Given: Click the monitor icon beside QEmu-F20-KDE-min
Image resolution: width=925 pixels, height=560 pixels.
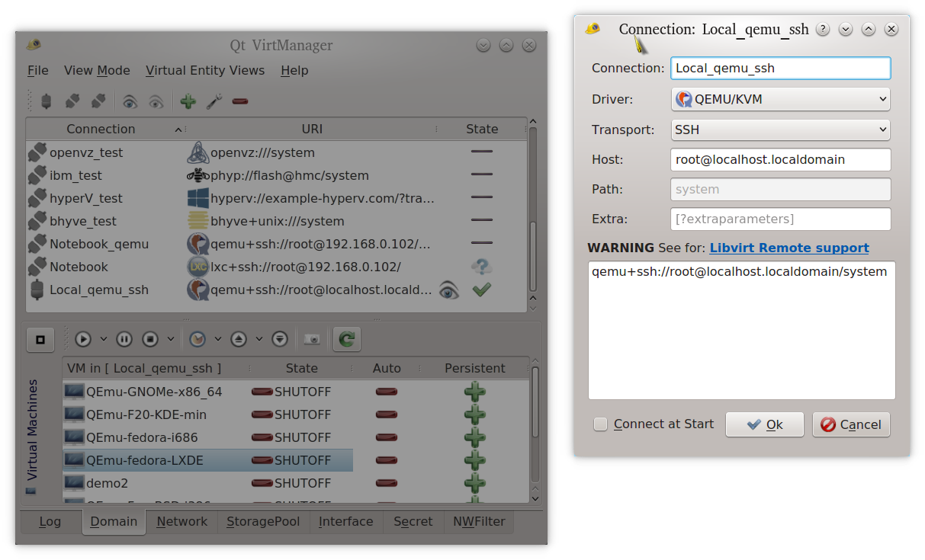Looking at the screenshot, I should pos(75,414).
